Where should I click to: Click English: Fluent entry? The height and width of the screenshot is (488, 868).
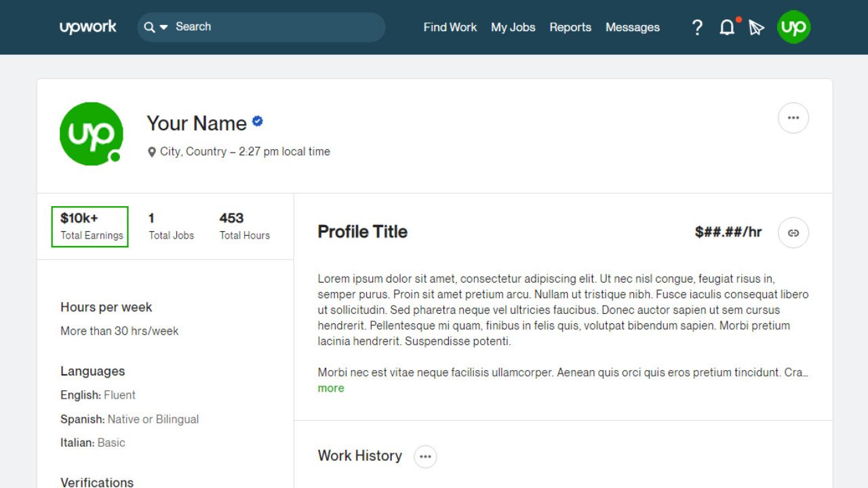click(x=98, y=395)
